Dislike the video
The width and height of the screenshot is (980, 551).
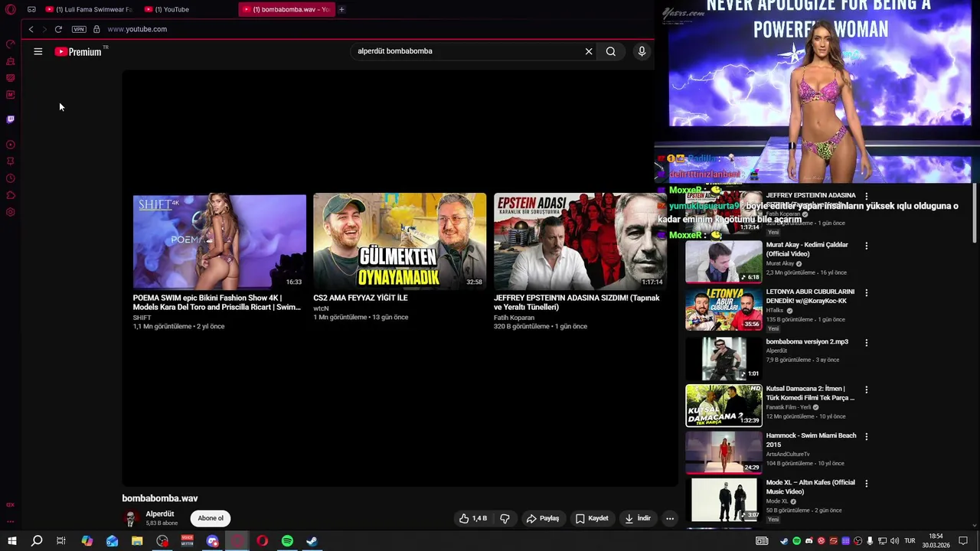(x=505, y=518)
